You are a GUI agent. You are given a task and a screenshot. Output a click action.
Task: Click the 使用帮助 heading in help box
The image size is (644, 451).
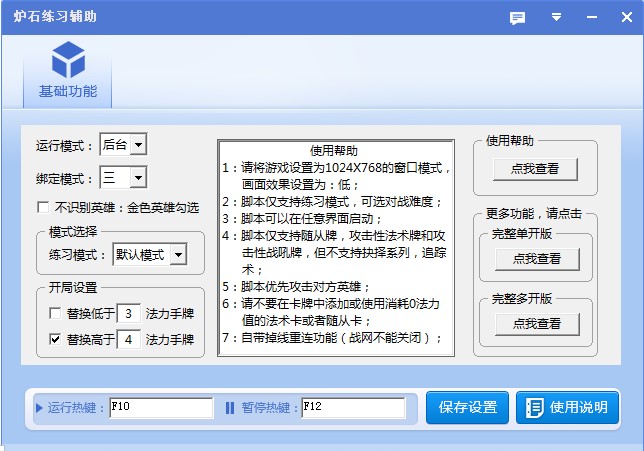[x=334, y=151]
